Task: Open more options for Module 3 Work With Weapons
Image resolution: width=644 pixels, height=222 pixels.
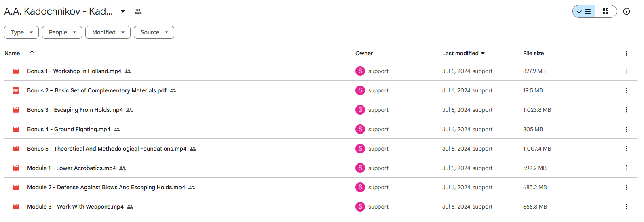Action: (627, 207)
